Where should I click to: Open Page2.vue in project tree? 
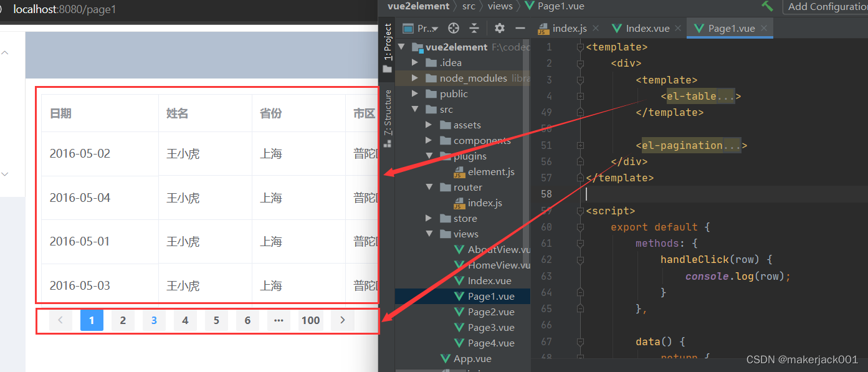(485, 312)
